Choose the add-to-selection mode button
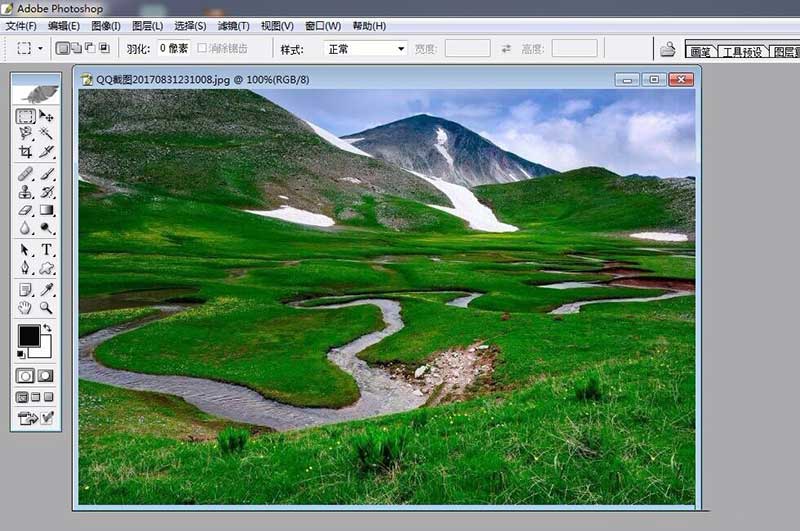Viewport: 800px width, 531px height. pyautogui.click(x=76, y=48)
